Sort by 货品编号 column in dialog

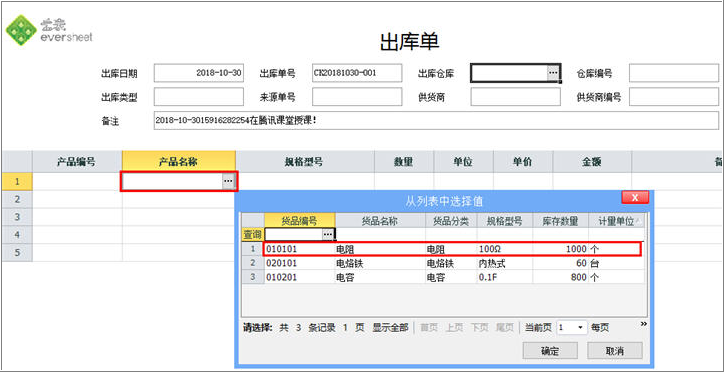299,221
